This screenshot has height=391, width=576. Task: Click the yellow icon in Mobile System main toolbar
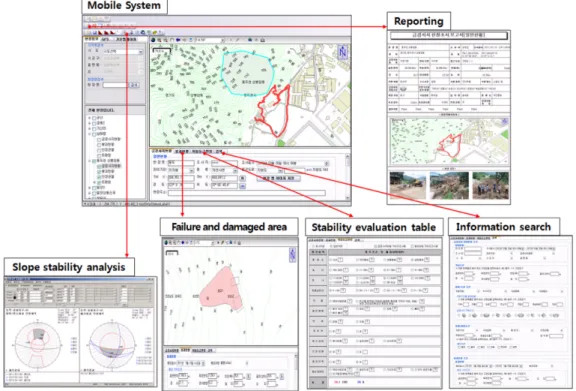point(155,32)
